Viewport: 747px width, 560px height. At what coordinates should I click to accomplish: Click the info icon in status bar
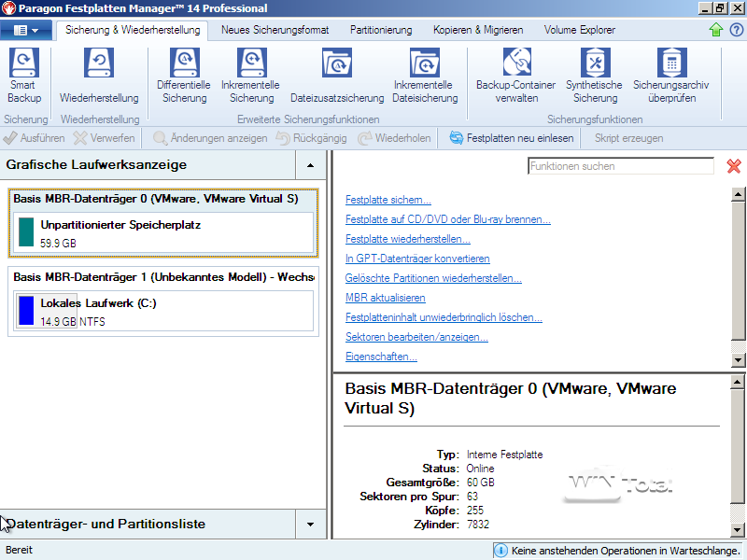[500, 550]
